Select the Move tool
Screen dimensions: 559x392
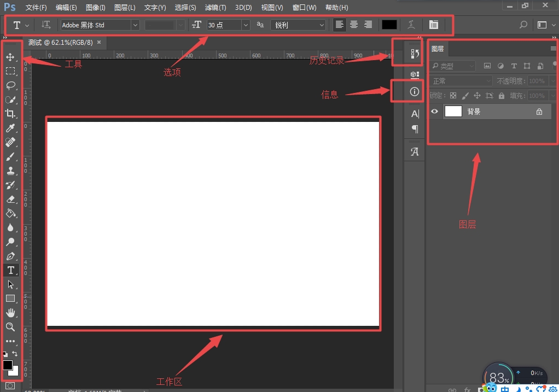pyautogui.click(x=10, y=57)
